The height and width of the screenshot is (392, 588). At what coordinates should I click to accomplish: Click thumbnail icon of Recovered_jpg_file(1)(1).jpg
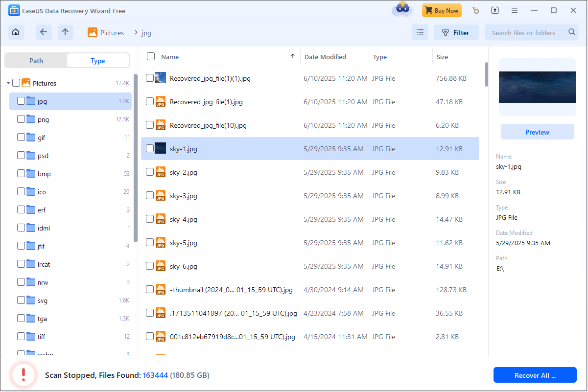[x=161, y=78]
